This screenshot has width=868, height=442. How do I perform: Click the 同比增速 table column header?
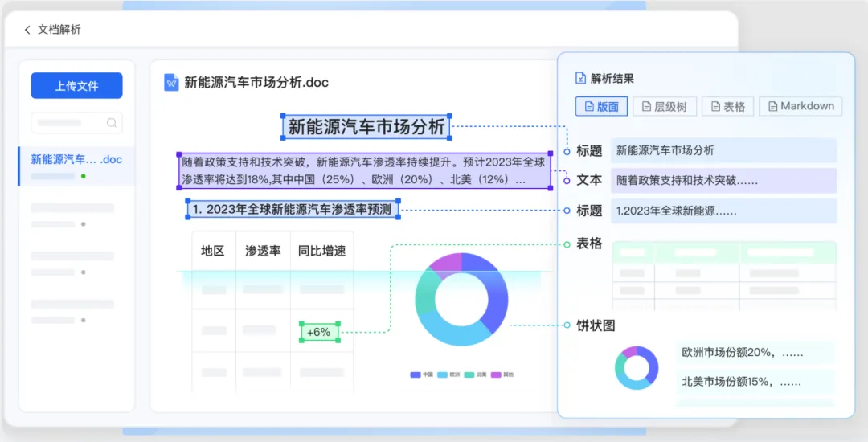[x=321, y=251]
